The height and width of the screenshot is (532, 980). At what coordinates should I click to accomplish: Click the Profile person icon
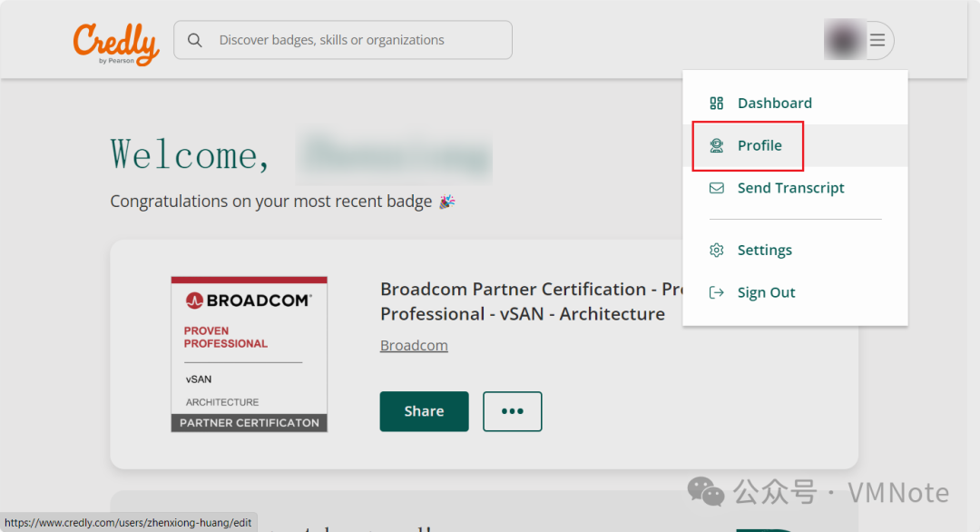coord(716,145)
